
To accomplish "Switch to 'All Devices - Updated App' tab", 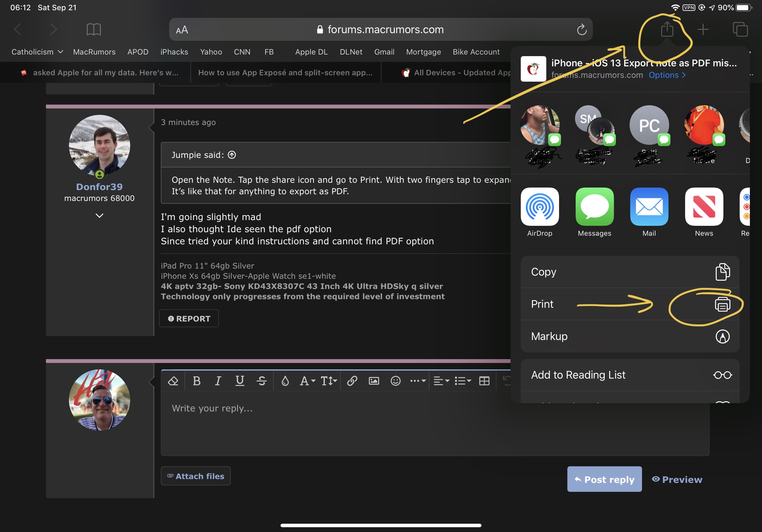I will pos(446,73).
